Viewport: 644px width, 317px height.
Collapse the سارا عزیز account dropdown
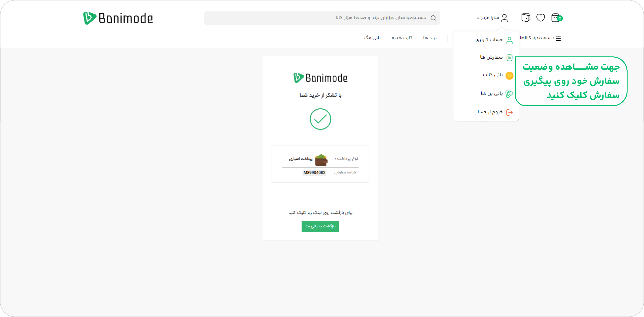coord(487,18)
